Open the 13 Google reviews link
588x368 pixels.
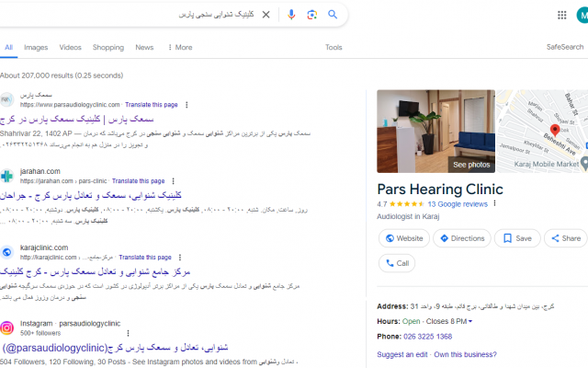coord(458,204)
